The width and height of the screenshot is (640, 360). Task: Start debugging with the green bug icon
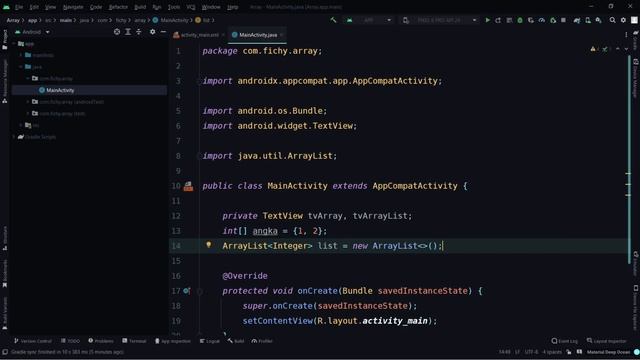point(520,20)
